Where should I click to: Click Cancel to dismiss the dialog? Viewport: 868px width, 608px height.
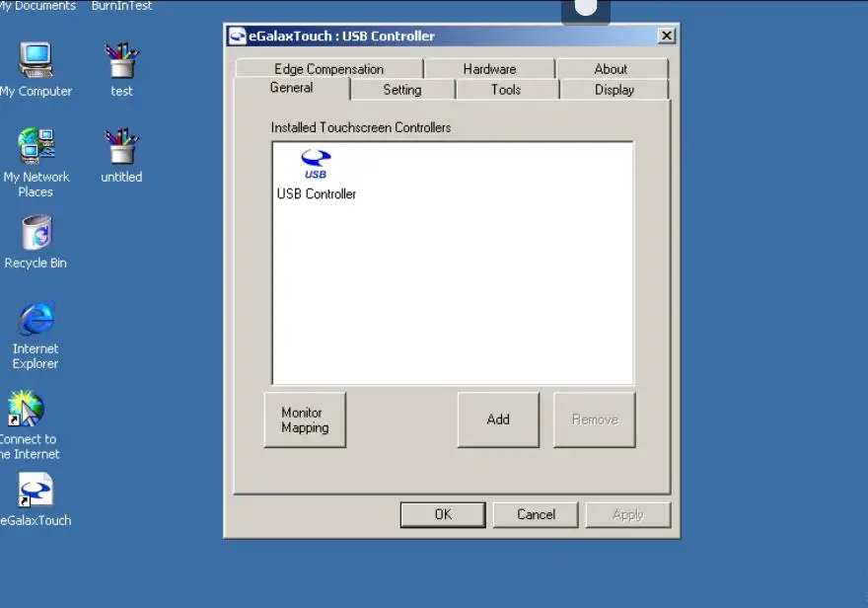click(536, 514)
